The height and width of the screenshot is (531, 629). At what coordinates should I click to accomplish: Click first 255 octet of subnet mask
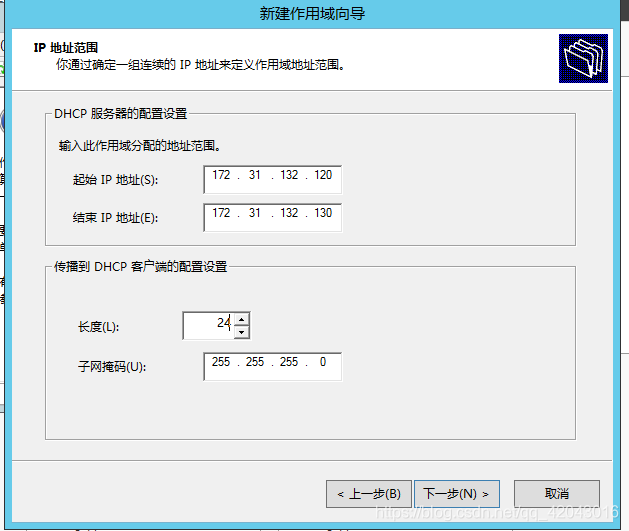pos(221,362)
